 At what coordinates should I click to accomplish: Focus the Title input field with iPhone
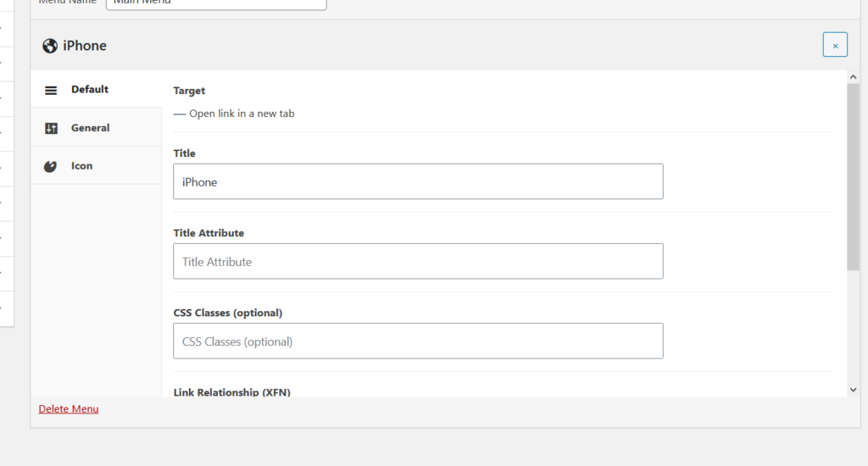(418, 181)
